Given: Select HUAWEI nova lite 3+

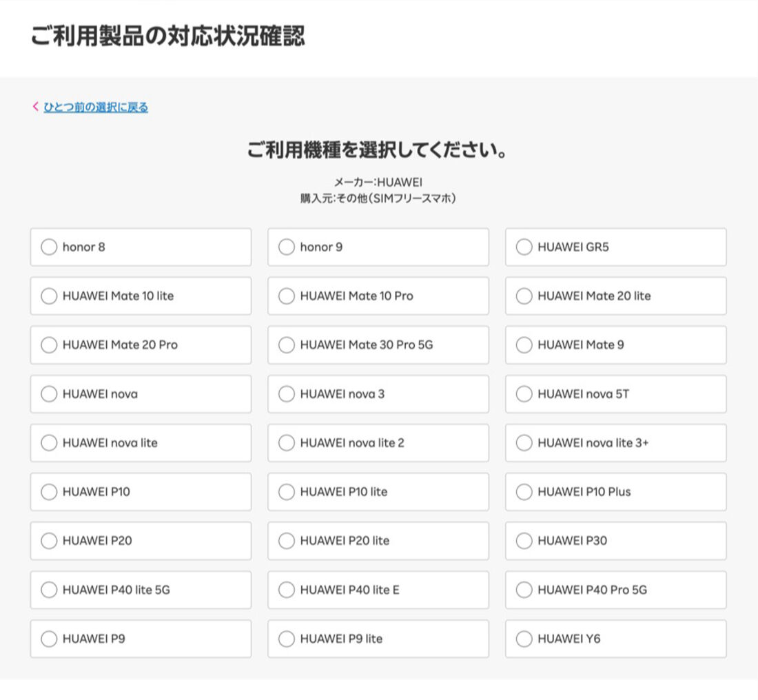Looking at the screenshot, I should (x=616, y=443).
